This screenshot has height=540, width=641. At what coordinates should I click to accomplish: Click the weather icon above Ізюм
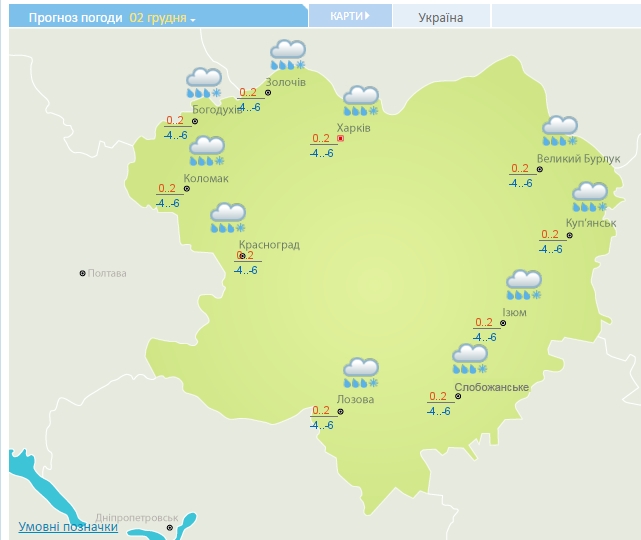524,284
